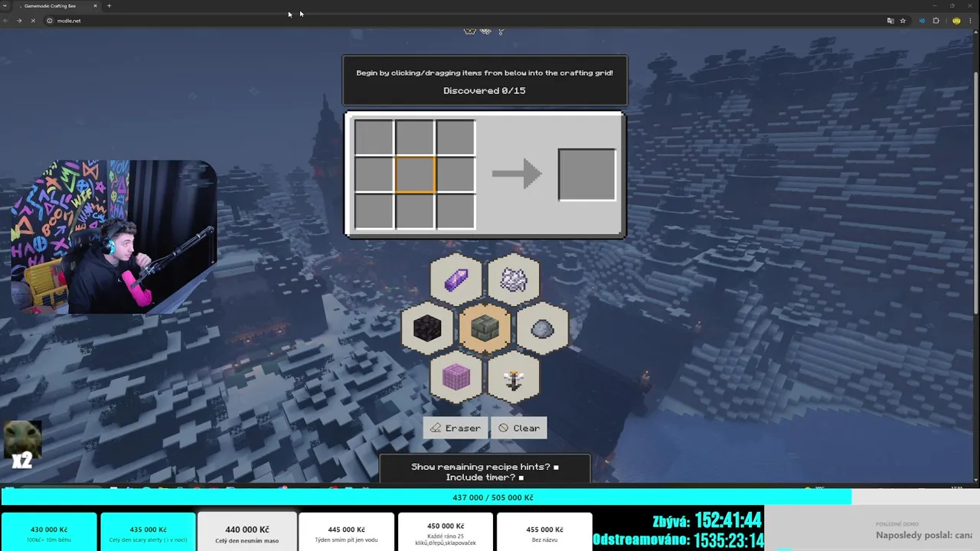Viewport: 980px width, 551px height.
Task: Click the Zbývá 152:41:44 timer
Action: click(707, 521)
